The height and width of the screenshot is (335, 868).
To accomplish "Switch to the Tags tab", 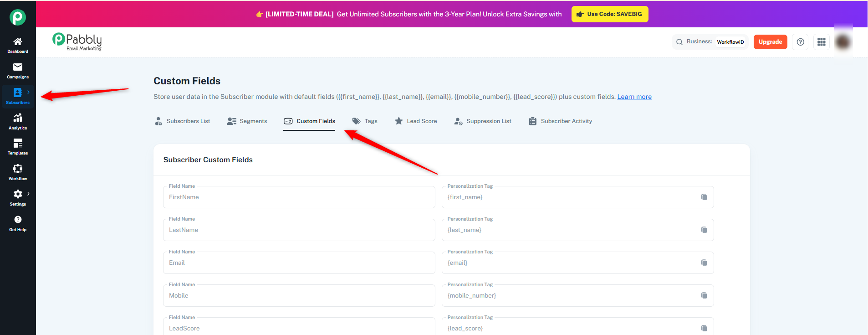I will pyautogui.click(x=365, y=121).
